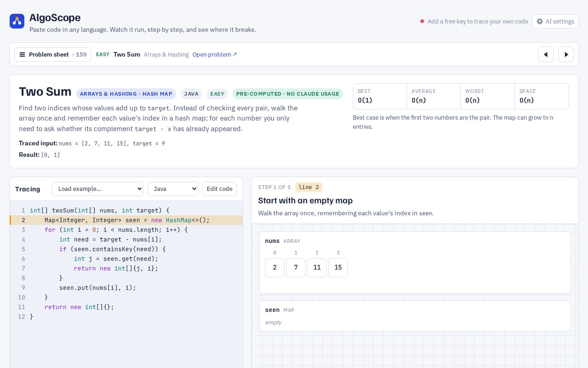Click the 'line 2' step badge

(x=309, y=187)
